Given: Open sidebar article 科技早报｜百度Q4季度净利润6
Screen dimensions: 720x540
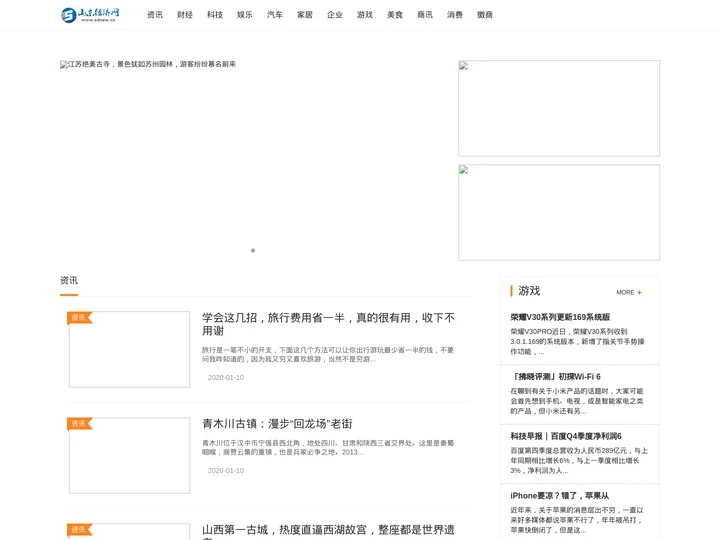Looking at the screenshot, I should coord(566,436).
